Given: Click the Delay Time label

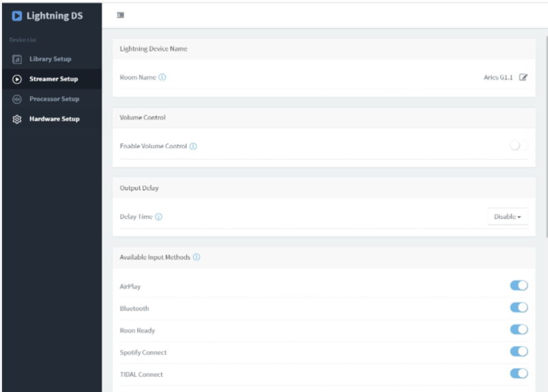Looking at the screenshot, I should pos(136,217).
